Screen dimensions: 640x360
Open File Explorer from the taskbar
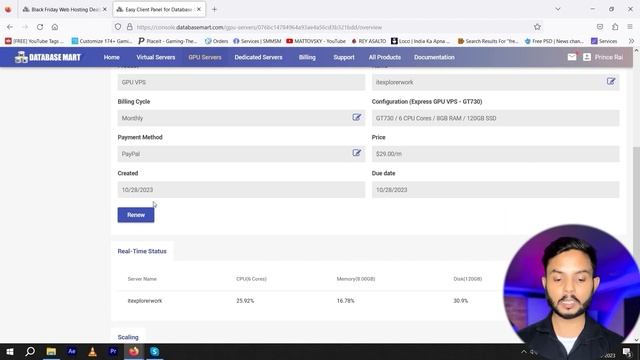[51, 351]
